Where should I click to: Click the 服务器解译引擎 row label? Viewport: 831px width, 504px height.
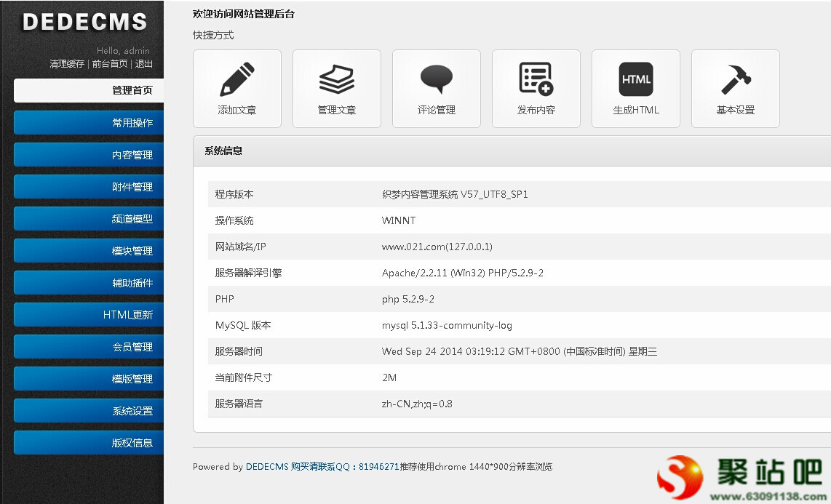(x=249, y=273)
